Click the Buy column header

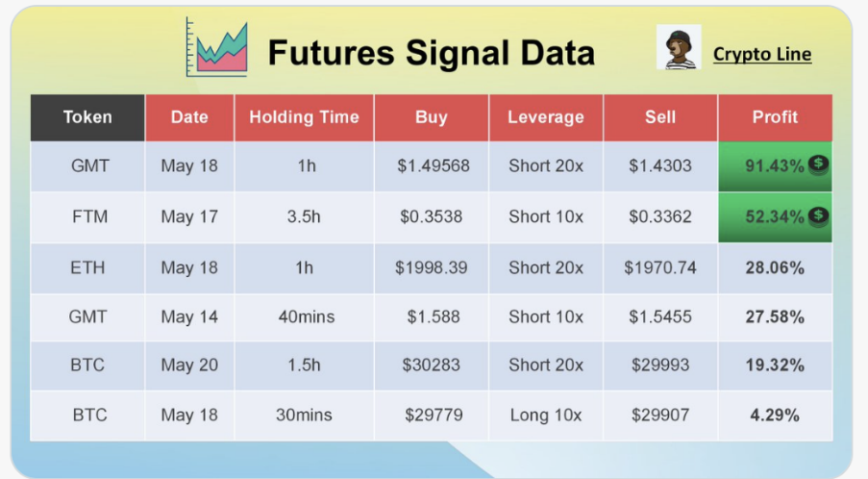432,117
